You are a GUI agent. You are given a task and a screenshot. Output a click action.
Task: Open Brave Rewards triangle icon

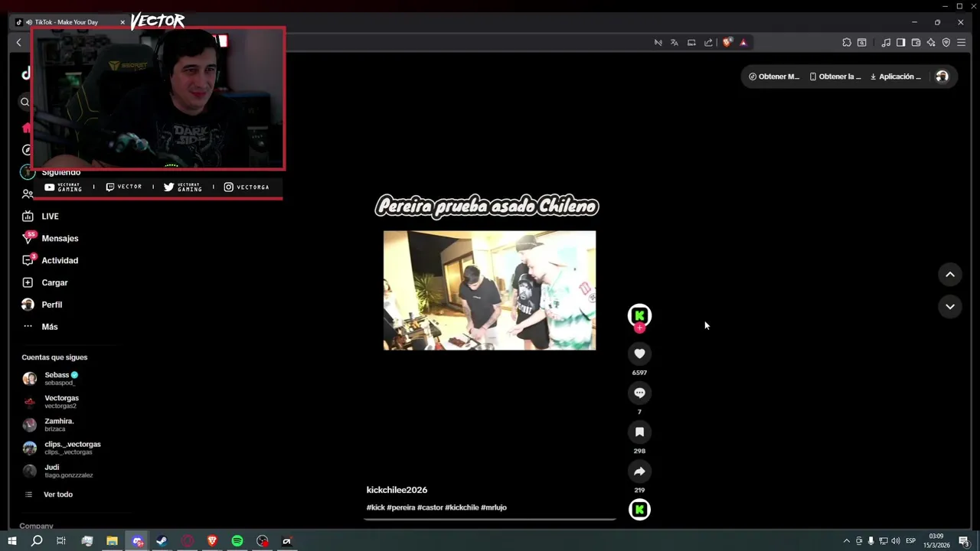pyautogui.click(x=743, y=43)
